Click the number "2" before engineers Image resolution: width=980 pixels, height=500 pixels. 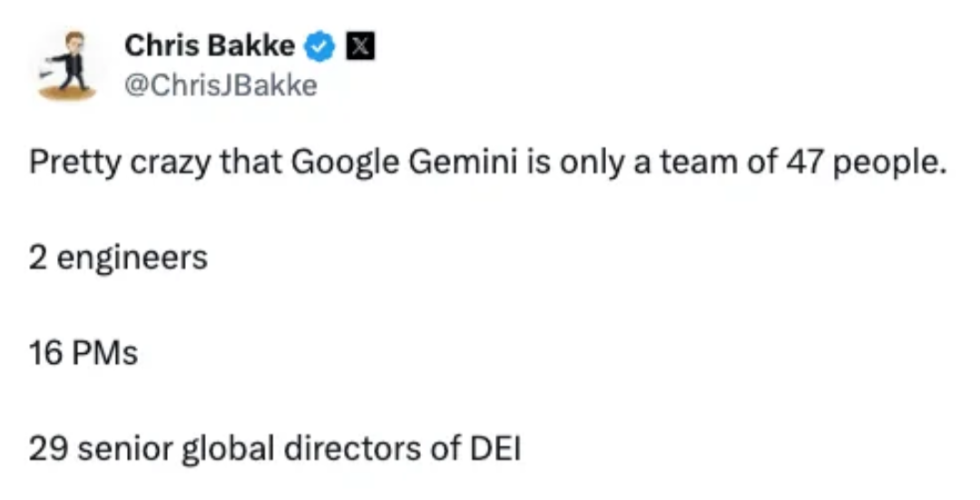[38, 259]
